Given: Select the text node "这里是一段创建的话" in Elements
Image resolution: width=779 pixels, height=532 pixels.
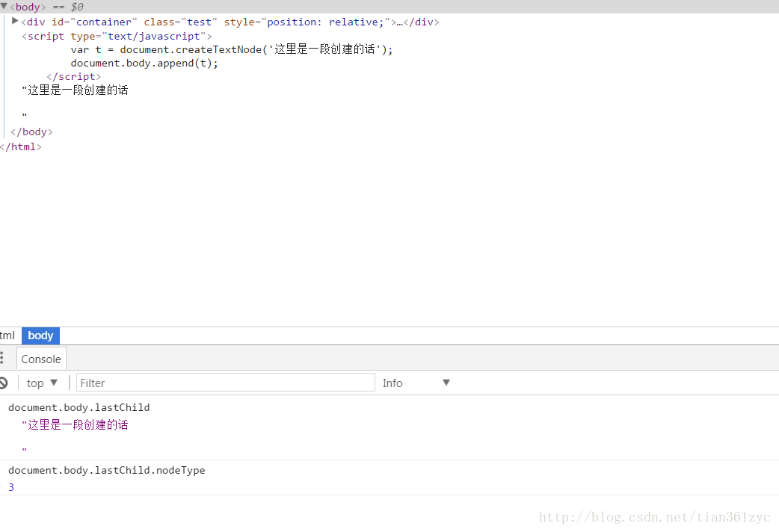Looking at the screenshot, I should pyautogui.click(x=75, y=90).
